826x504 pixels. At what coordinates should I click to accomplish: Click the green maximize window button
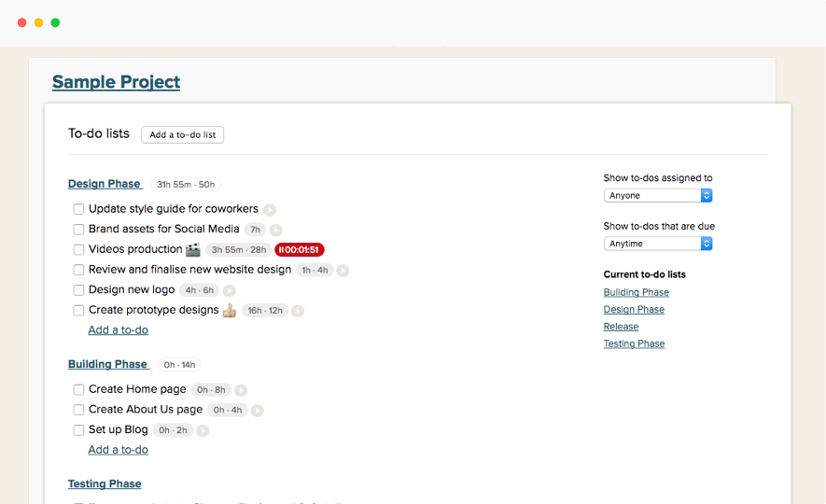55,22
